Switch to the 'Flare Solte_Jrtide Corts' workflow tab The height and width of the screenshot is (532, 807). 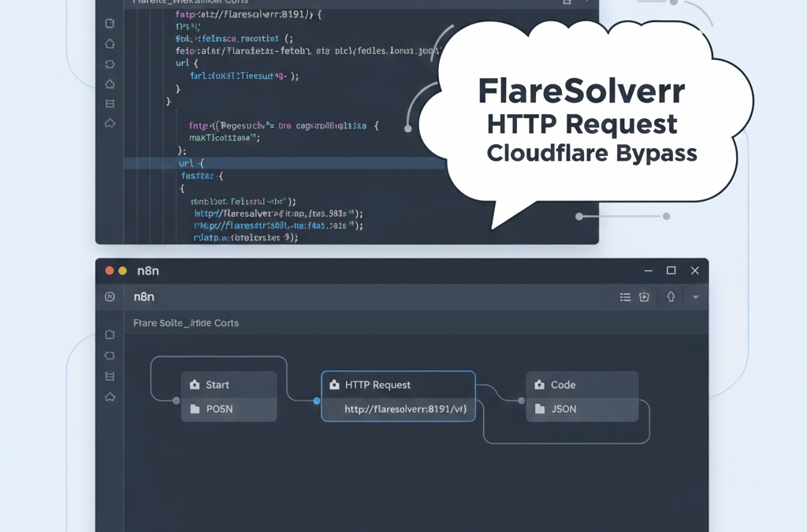click(x=184, y=323)
